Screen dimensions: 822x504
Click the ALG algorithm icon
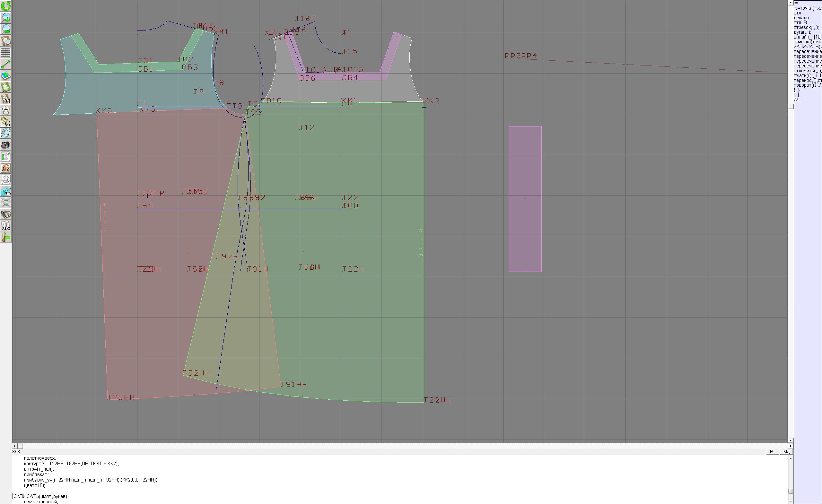click(x=6, y=226)
